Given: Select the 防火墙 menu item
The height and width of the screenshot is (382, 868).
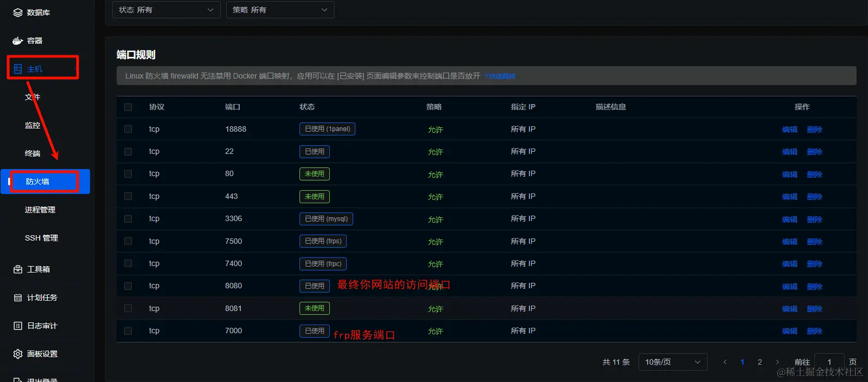Looking at the screenshot, I should tap(46, 182).
